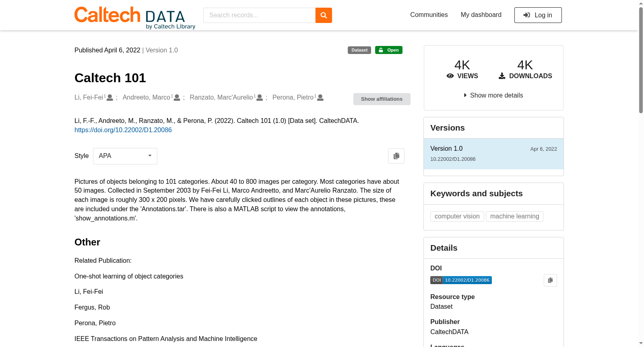Copy the DOI with the clipboard icon
The image size is (644, 347).
pos(550,280)
